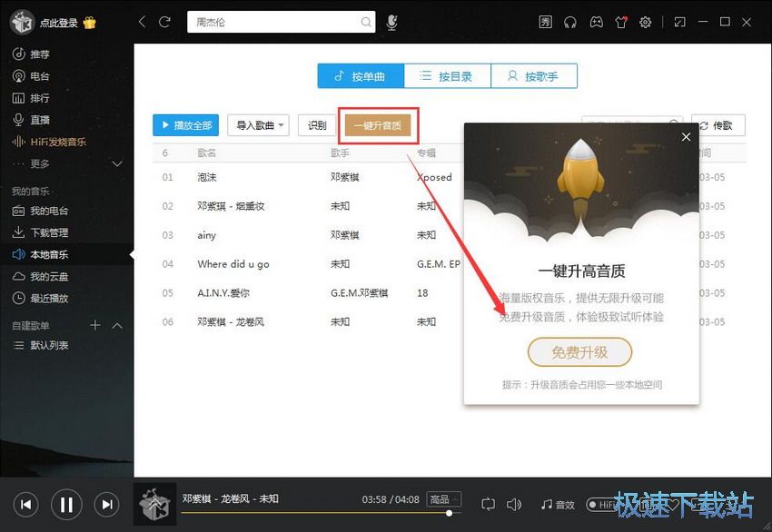772x532 pixels.
Task: Click artist G.E.M.邓紫棋 in row 05
Action: 360,293
